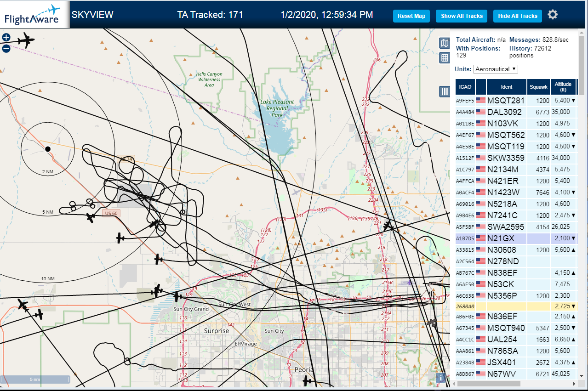Toggle the sidebar columns icon
This screenshot has width=588, height=391.
(445, 91)
